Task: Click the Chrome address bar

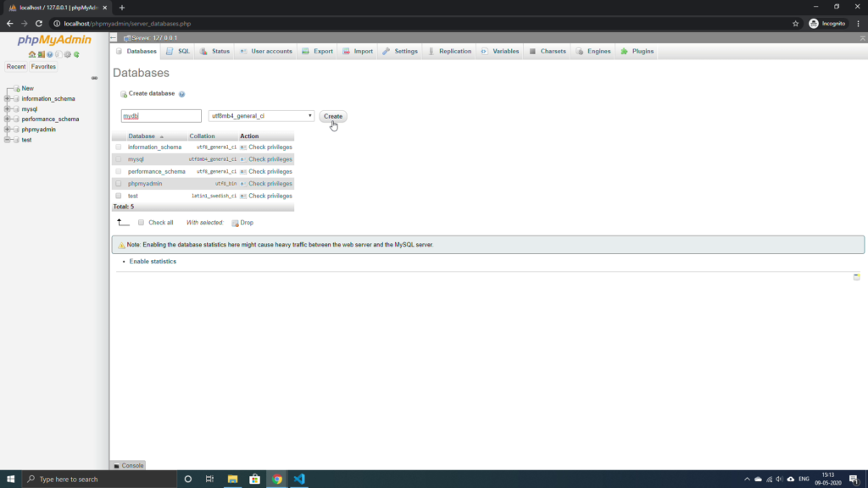Action: tap(420, 24)
